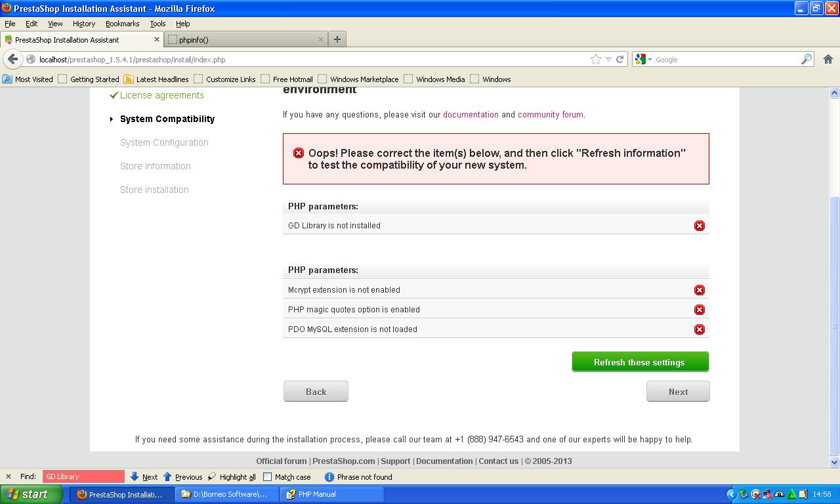840x504 pixels.
Task: Click the error icon beside PHP magic quotes row
Action: 700,310
